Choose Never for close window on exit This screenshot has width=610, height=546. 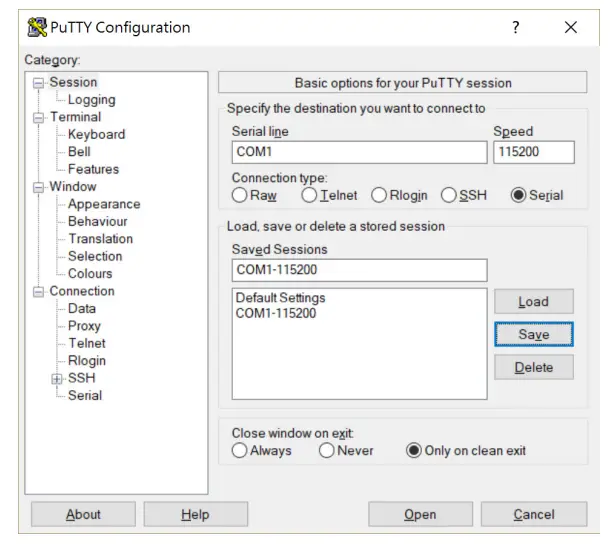327,450
